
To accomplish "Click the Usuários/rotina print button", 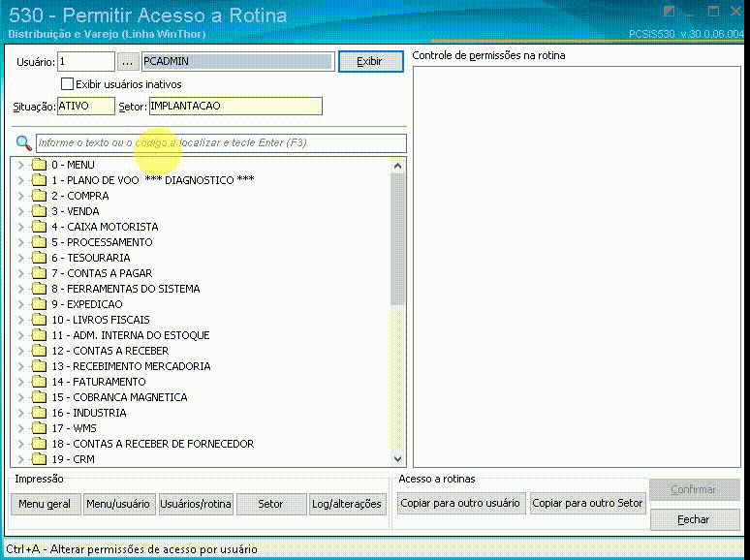I will (196, 504).
